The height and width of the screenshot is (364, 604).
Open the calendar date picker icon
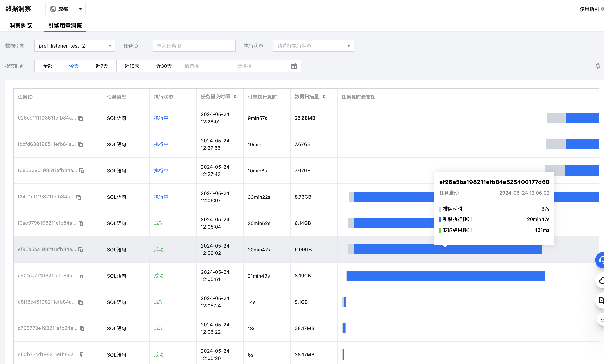pos(294,66)
